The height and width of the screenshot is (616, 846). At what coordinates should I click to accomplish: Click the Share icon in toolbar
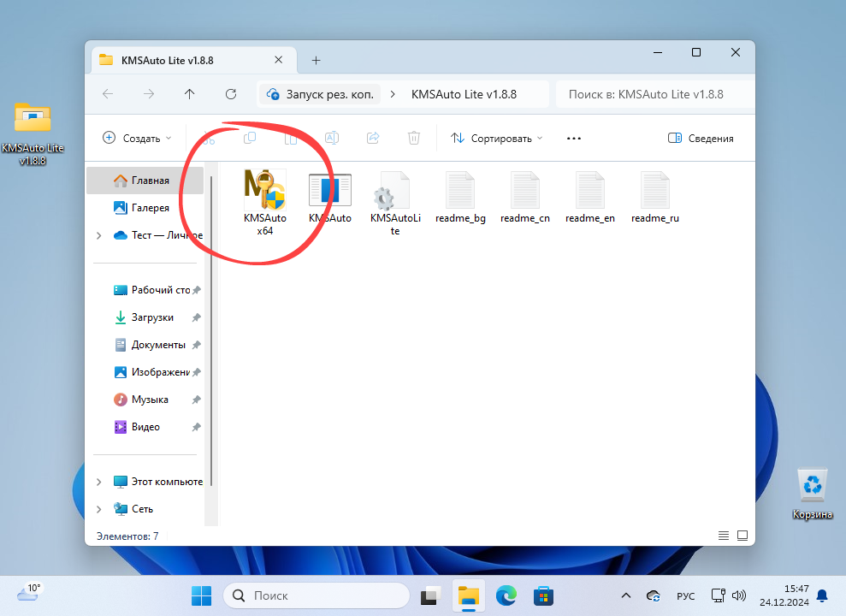373,138
